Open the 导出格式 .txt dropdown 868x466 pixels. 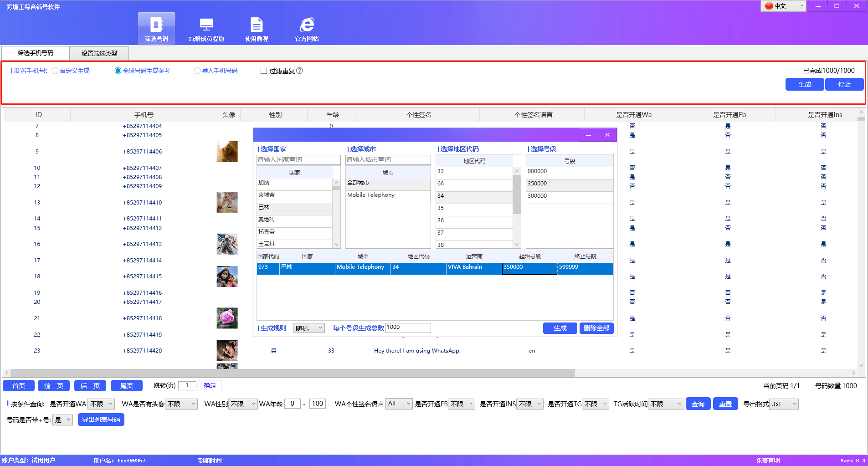(784, 404)
